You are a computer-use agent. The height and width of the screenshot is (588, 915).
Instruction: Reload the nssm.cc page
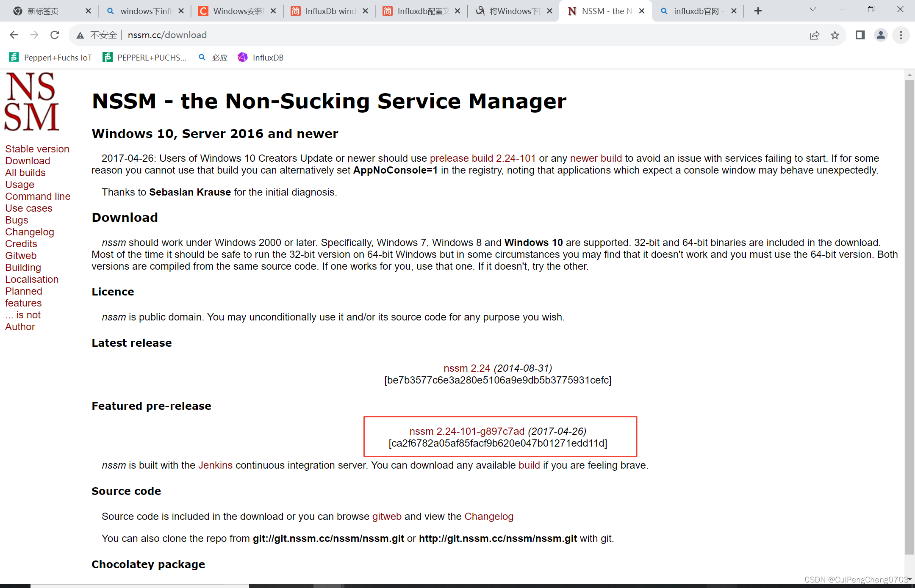pos(55,35)
